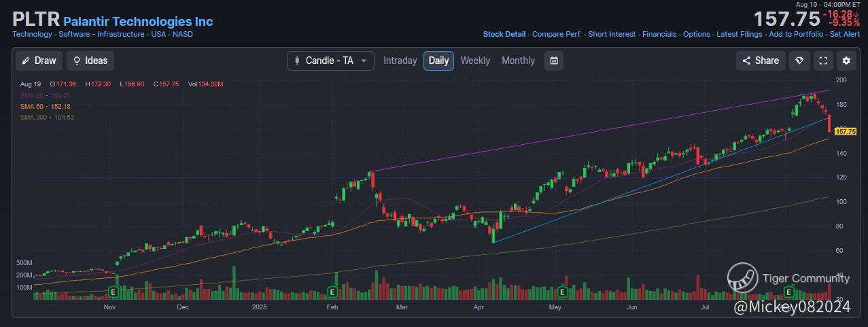Click the Technology sector link
This screenshot has height=327, width=868.
coord(32,34)
